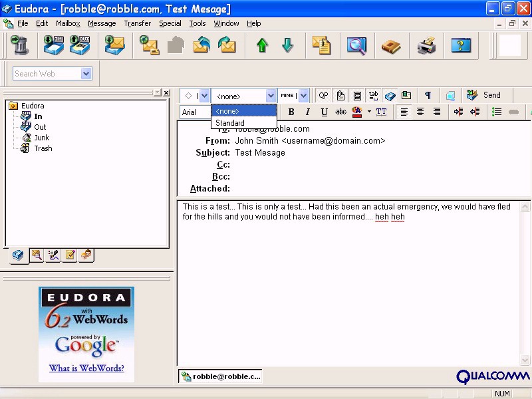Click the Attach File toolbar icon
This screenshot has width=532, height=399.
click(322, 45)
